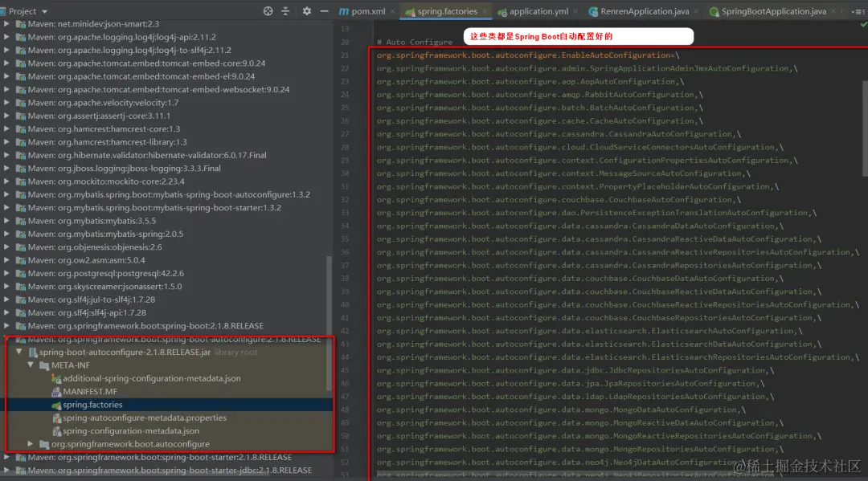
Task: Expand Maven: org.apache.velocity:velocity:1.7 node
Action: coord(6,102)
